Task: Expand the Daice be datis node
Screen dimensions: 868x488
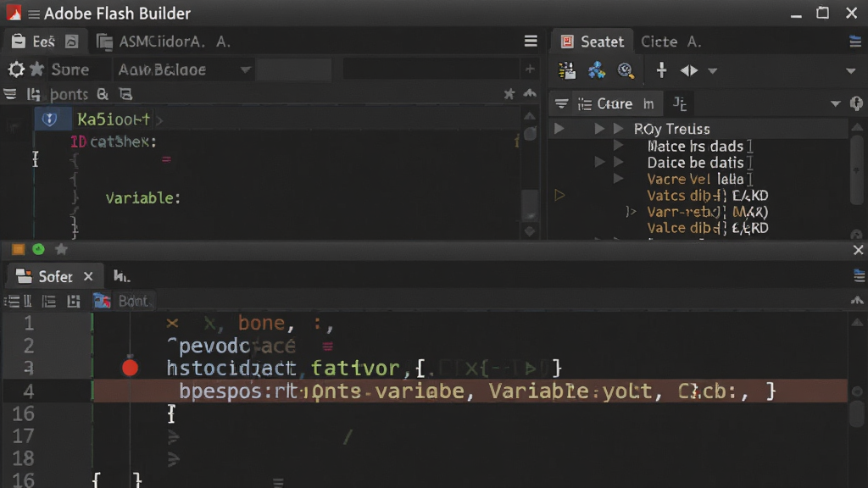Action: click(618, 162)
